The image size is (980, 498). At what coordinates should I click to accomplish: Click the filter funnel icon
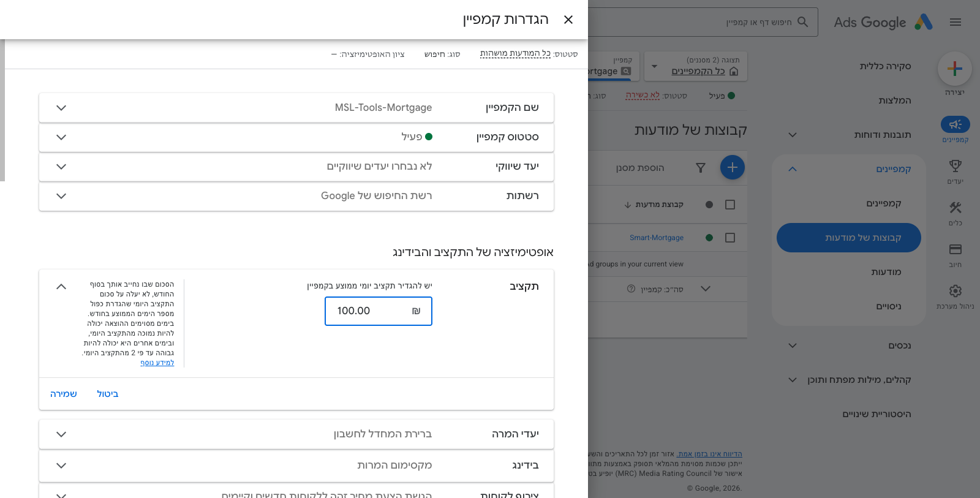(701, 168)
